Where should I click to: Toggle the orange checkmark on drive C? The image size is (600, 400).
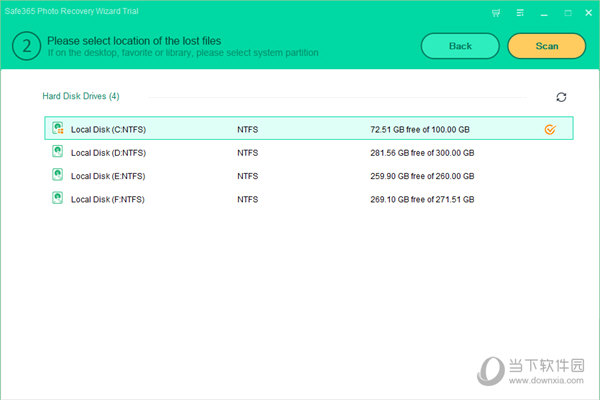pos(550,130)
